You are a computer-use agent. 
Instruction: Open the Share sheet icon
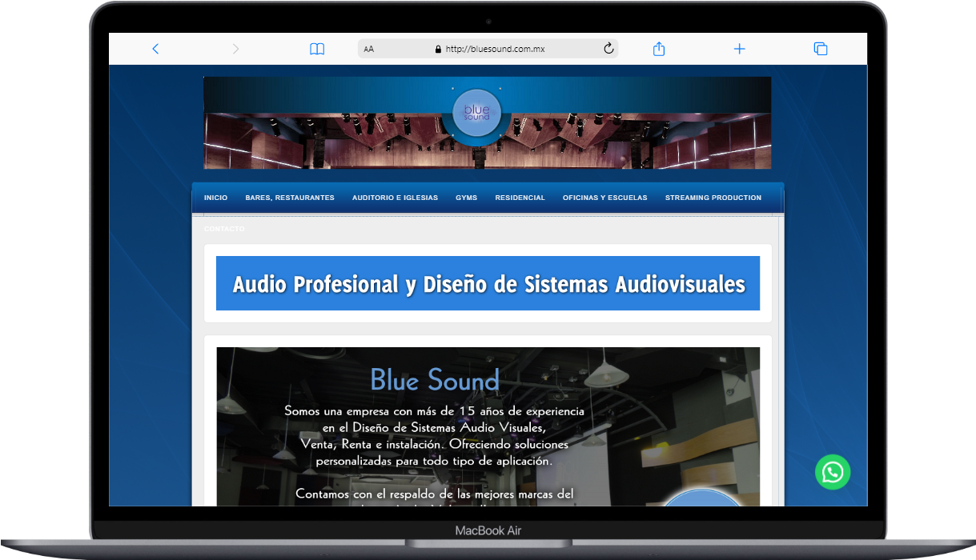[x=658, y=48]
